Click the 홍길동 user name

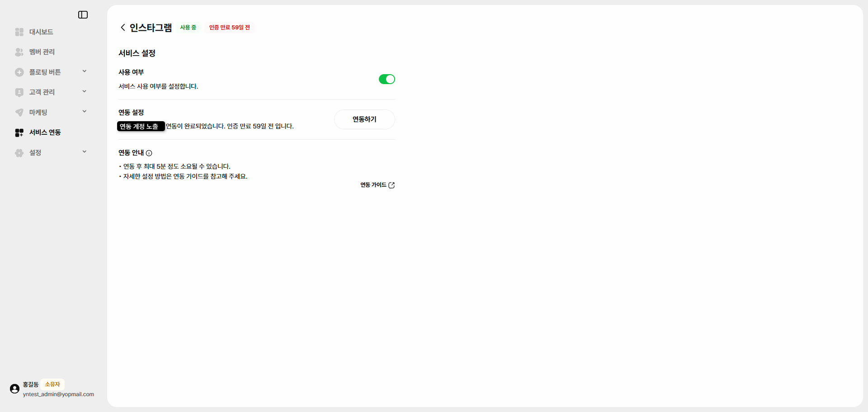(31, 384)
